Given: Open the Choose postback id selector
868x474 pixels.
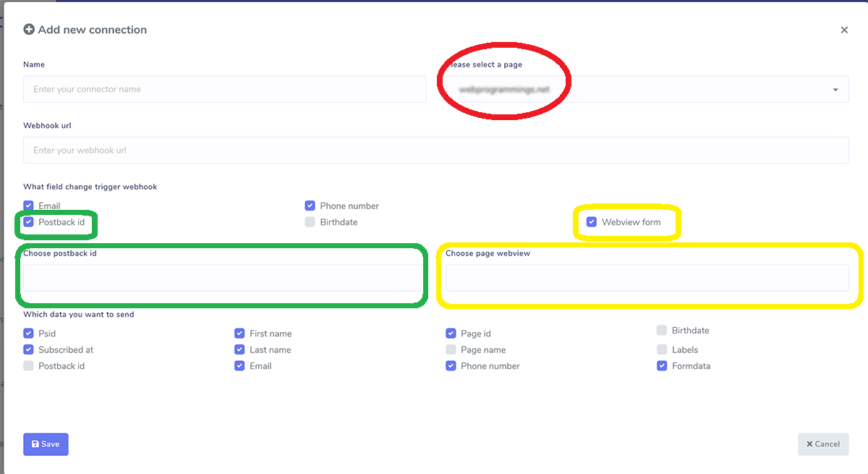Looking at the screenshot, I should click(x=222, y=278).
